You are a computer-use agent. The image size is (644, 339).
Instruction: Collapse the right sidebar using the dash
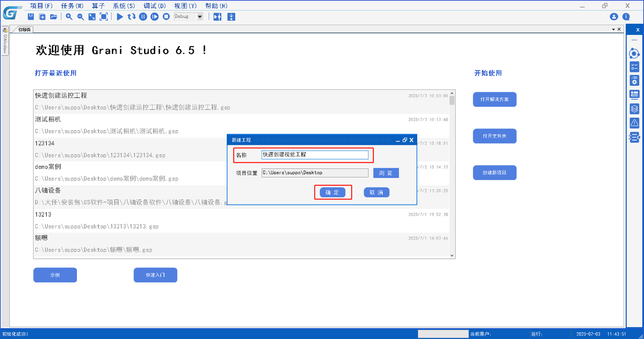point(634,40)
